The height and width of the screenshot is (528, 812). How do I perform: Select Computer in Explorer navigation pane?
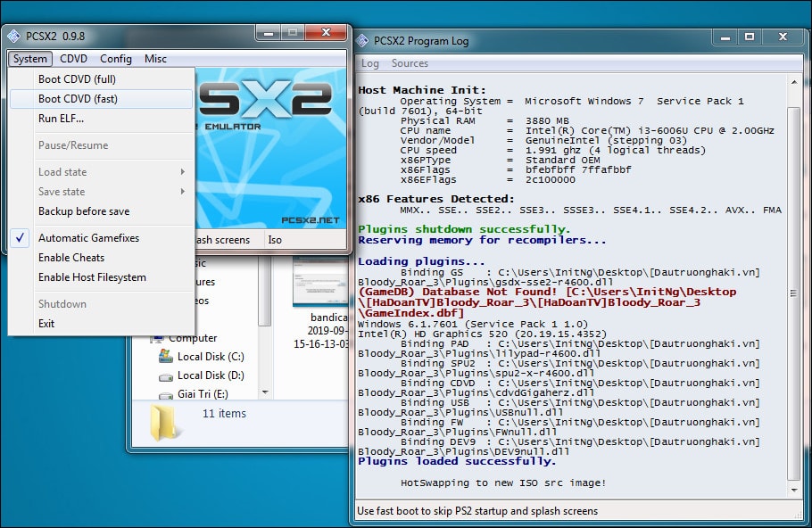193,338
